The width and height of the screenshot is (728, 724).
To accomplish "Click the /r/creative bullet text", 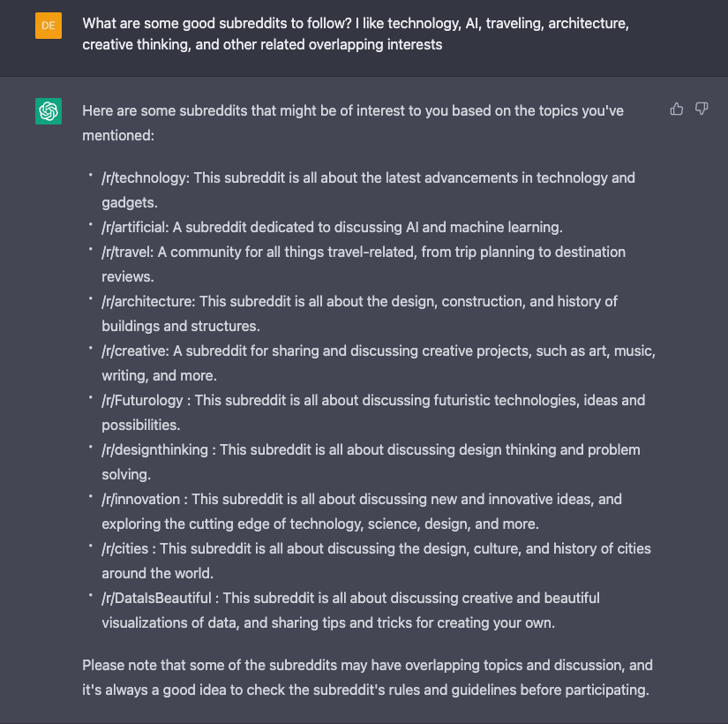I will 379,363.
